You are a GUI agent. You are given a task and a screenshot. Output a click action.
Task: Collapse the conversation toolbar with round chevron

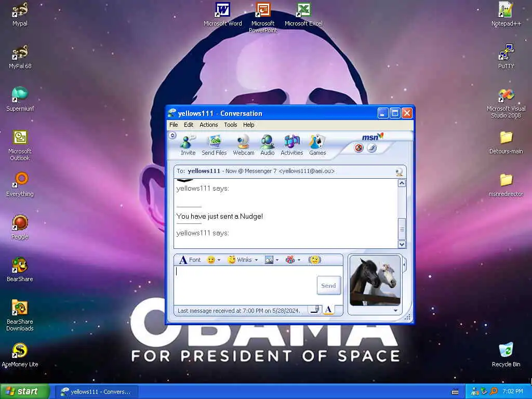(x=172, y=136)
